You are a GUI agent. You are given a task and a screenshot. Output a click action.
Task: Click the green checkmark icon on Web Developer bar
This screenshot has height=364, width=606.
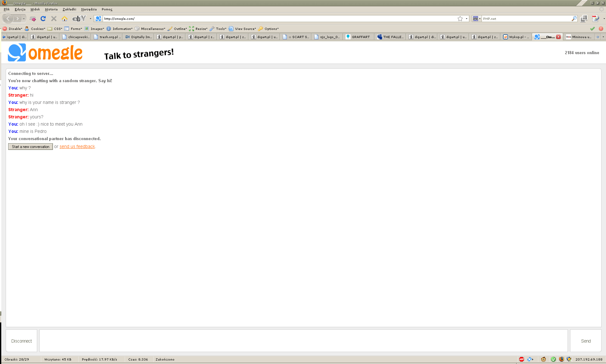coord(592,29)
